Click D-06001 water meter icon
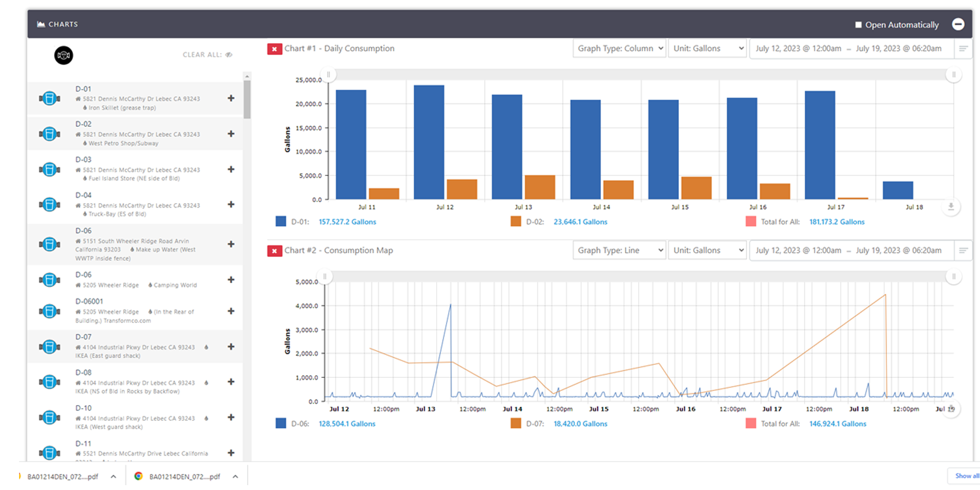The image size is (980, 490). [50, 311]
